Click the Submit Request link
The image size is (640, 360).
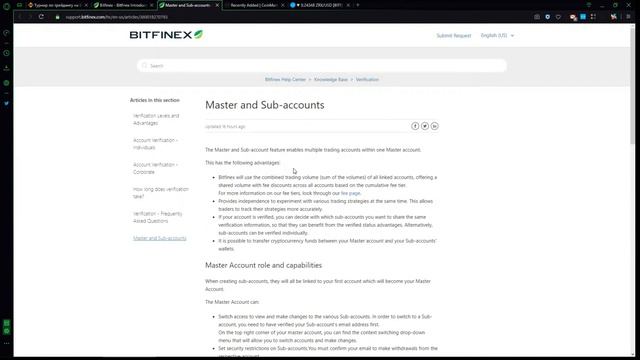click(x=453, y=36)
